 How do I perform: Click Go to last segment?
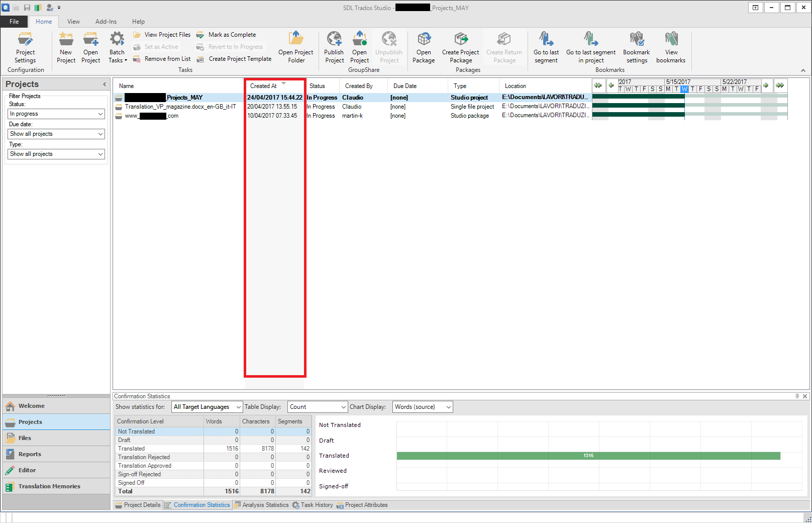tap(546, 48)
